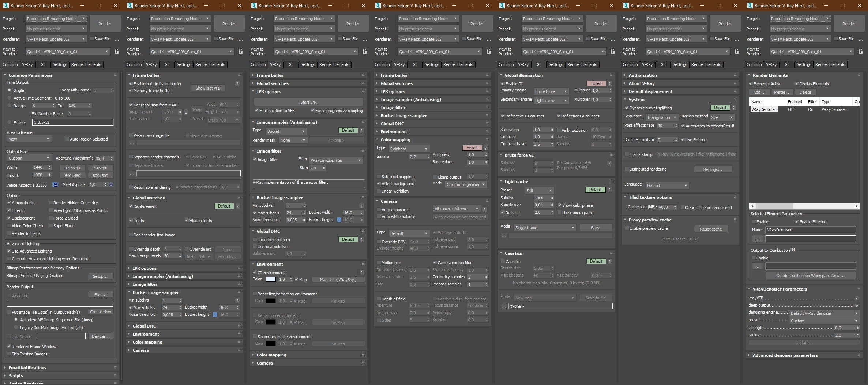Open the Primary engine Brute force dropdown
The width and height of the screenshot is (868, 385).
[x=551, y=91]
